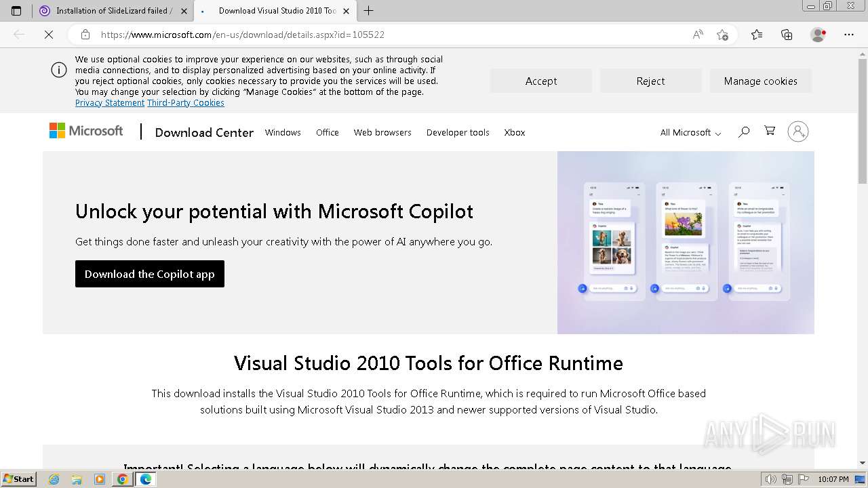The image size is (868, 488).
Task: Sign in with the account icon
Action: click(x=798, y=131)
